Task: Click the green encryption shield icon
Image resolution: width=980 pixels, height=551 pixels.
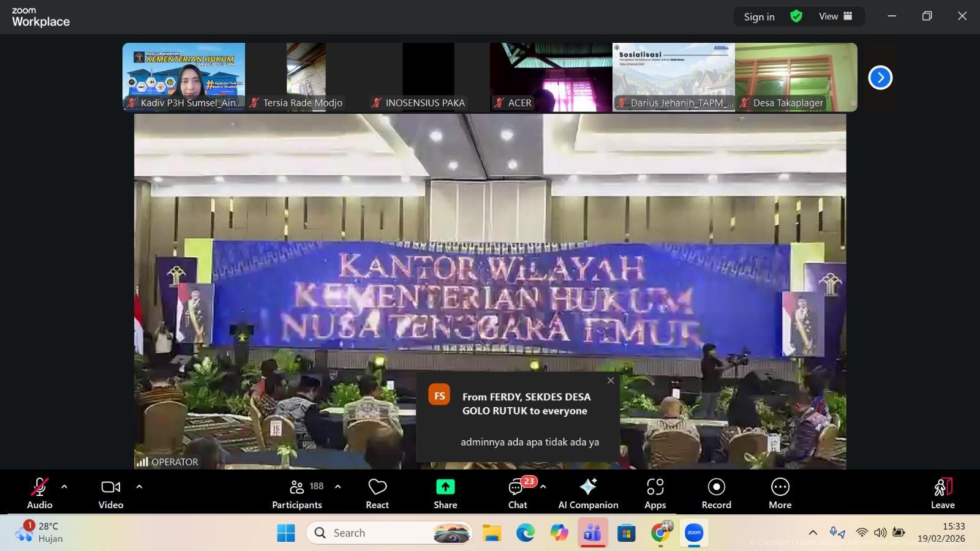Action: pyautogui.click(x=796, y=17)
